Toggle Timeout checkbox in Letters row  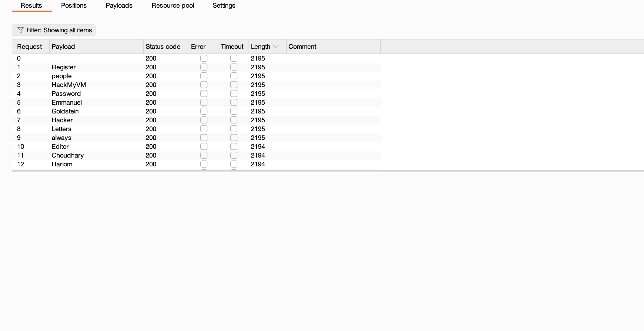tap(234, 129)
